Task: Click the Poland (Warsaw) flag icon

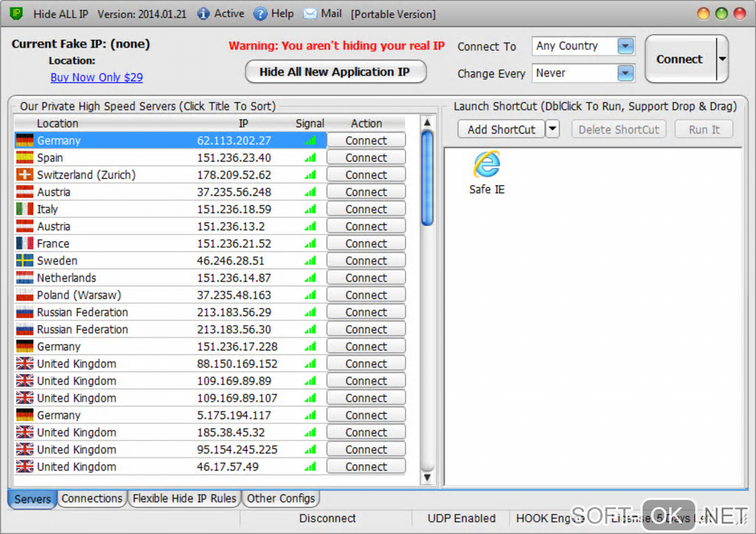Action: tap(24, 295)
